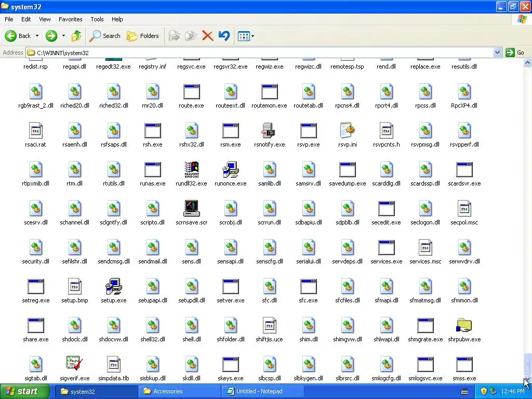Click the Copy To toolbar icon
Image resolution: width=532 pixels, height=399 pixels.
pos(191,36)
